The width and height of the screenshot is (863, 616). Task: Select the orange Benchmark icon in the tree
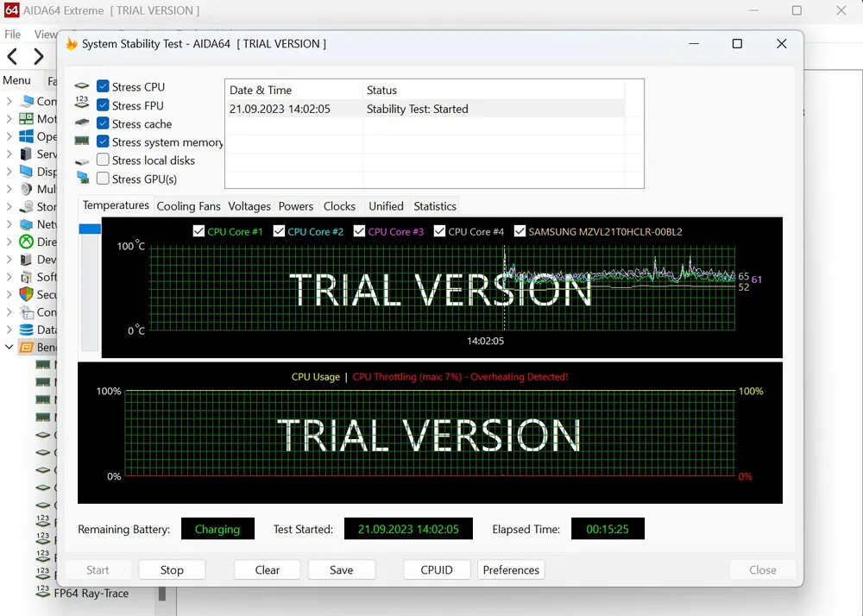pyautogui.click(x=27, y=347)
